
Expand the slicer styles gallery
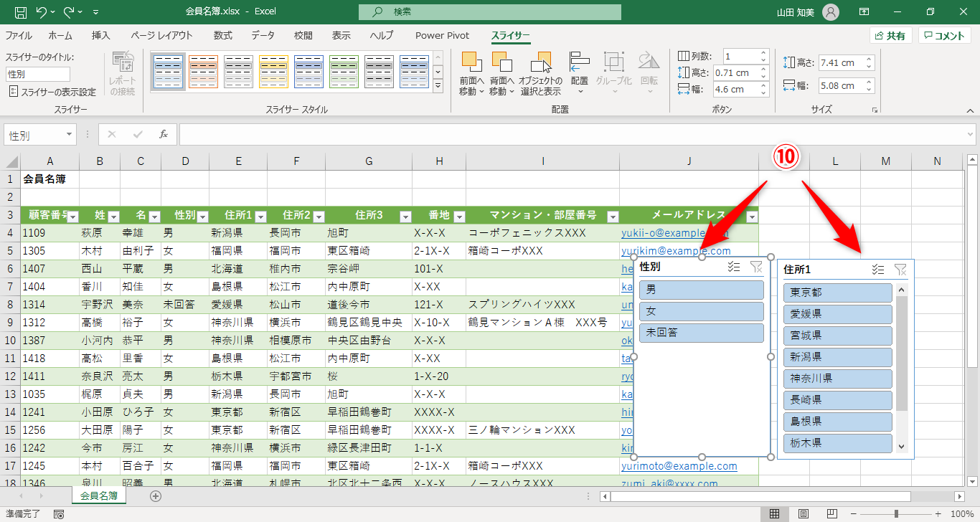[x=438, y=86]
